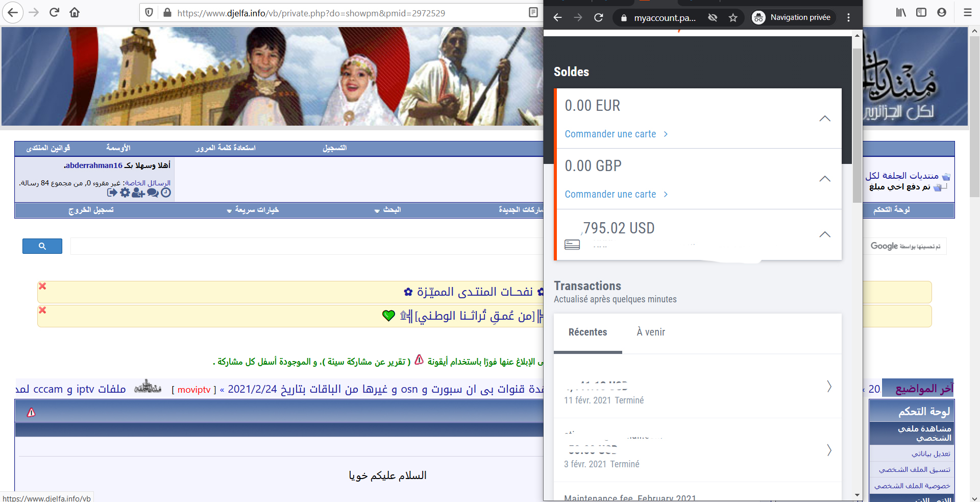The image size is (980, 502).
Task: Reload the djelfa.info page in Firefox
Action: pyautogui.click(x=55, y=13)
